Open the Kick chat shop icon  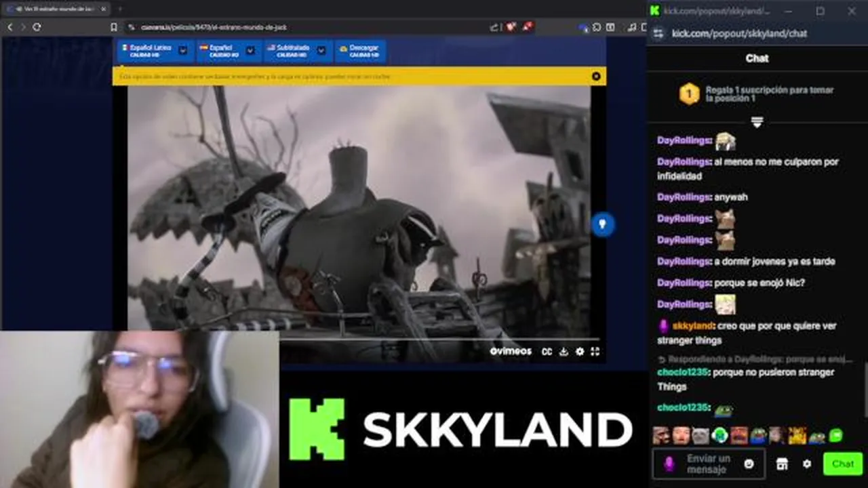pos(782,464)
